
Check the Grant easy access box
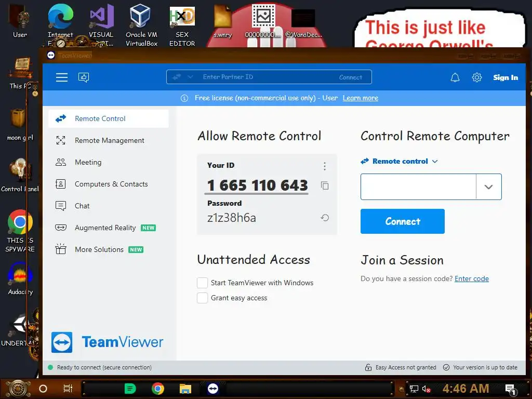pos(202,298)
